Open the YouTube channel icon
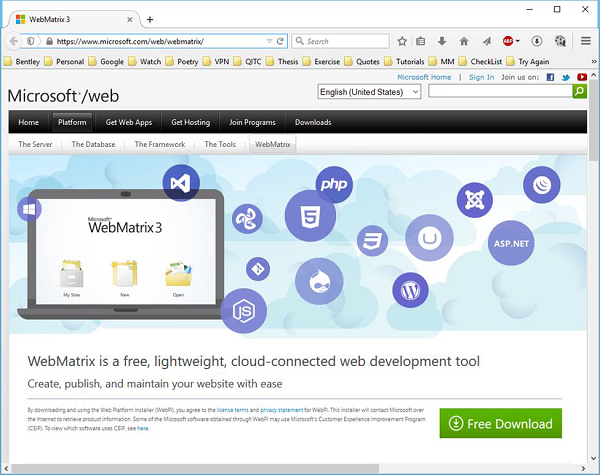This screenshot has width=600, height=475. [x=582, y=77]
